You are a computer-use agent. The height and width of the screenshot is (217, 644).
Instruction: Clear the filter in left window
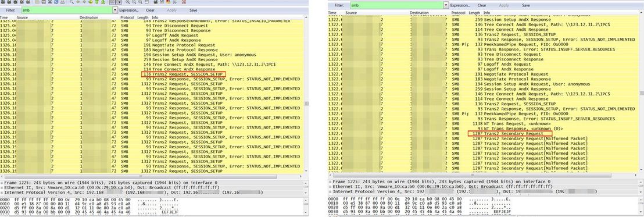click(151, 10)
